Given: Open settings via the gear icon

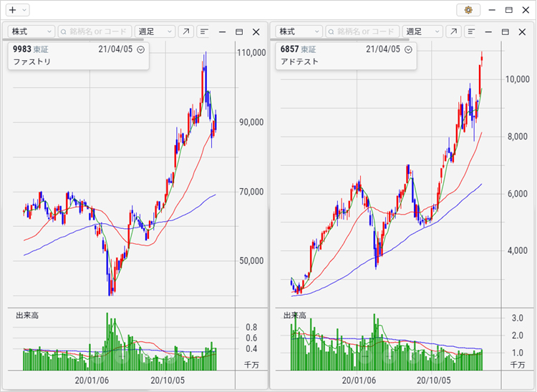Looking at the screenshot, I should pos(468,10).
